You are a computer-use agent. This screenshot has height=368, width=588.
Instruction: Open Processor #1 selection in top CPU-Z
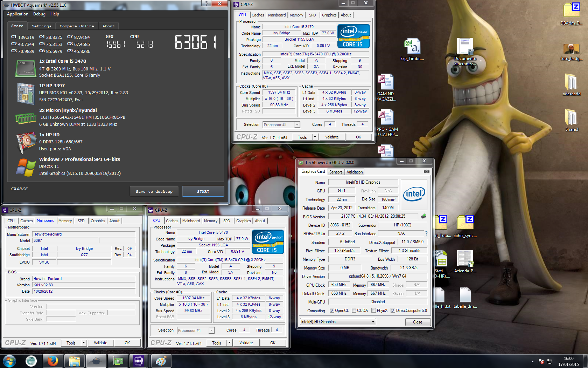[x=281, y=125]
